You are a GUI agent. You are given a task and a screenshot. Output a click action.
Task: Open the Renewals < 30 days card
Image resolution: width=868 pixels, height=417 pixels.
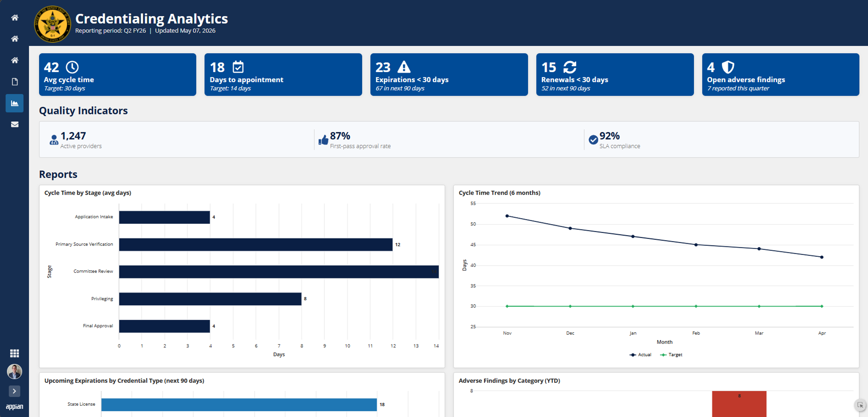click(x=615, y=74)
